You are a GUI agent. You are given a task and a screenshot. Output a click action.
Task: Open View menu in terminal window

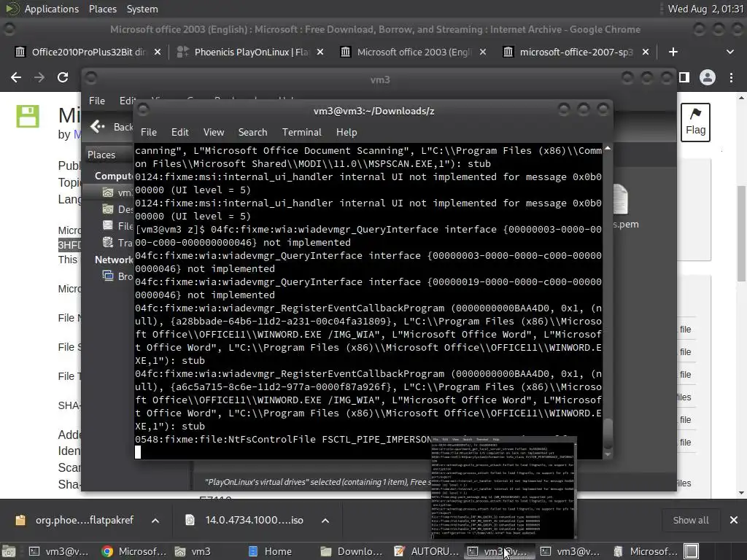tap(214, 133)
